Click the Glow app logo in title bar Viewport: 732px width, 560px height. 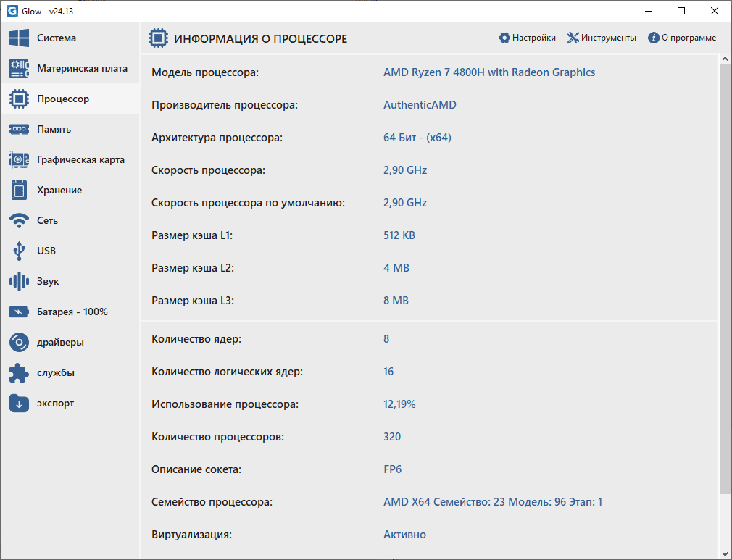coord(11,11)
